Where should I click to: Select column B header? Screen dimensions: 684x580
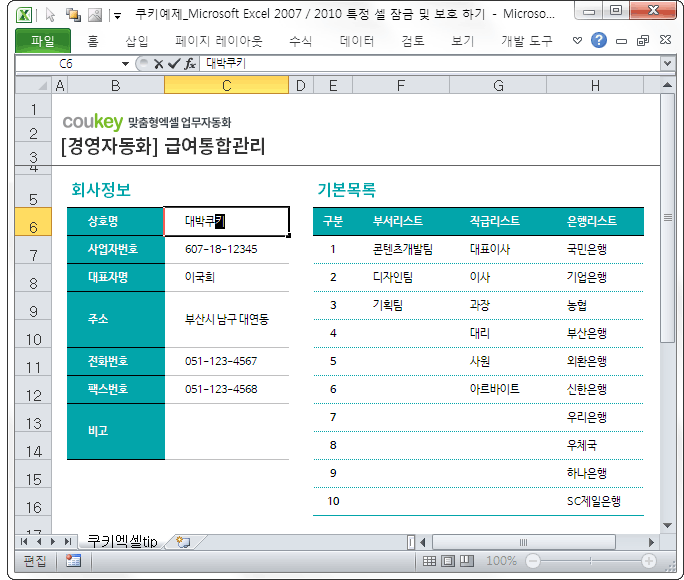(116, 85)
